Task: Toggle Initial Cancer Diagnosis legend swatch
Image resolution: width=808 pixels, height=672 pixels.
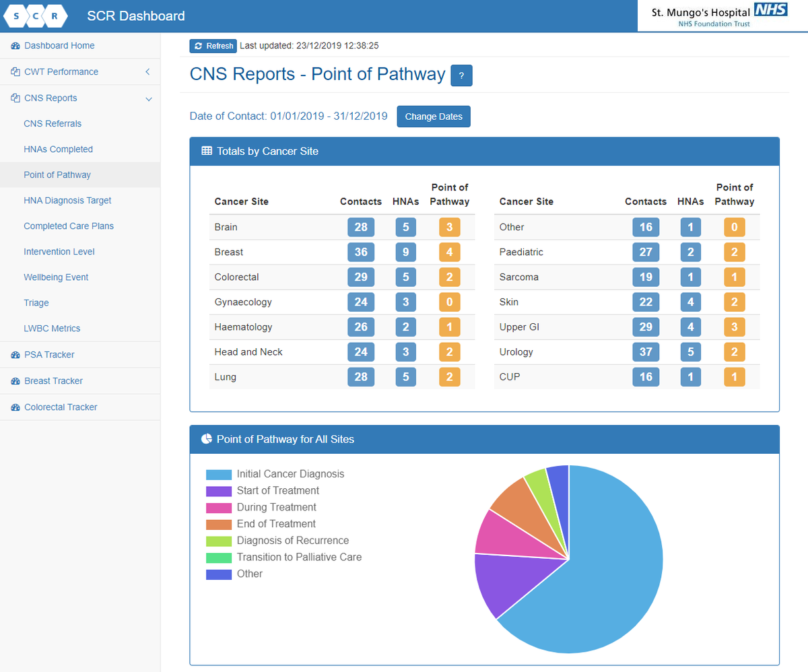Action: 219,474
